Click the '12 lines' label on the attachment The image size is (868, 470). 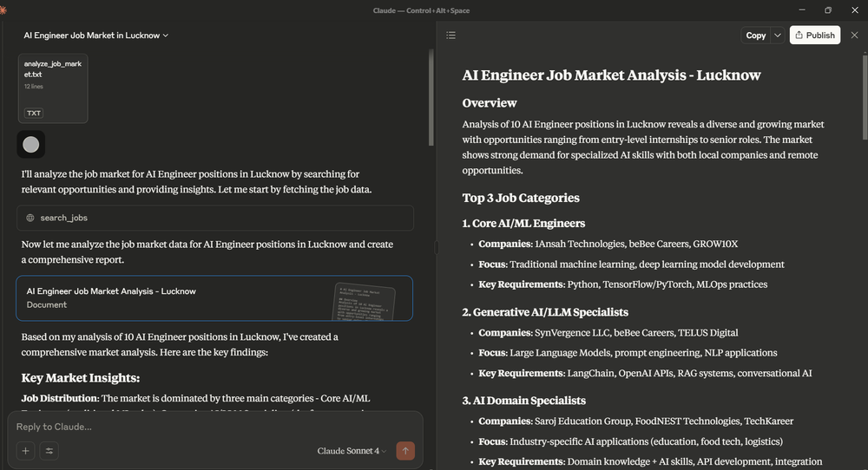coord(33,86)
